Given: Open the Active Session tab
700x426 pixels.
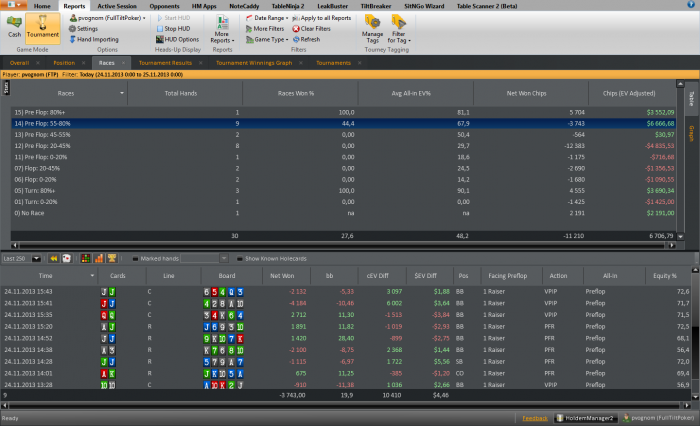Looking at the screenshot, I should tap(117, 6).
